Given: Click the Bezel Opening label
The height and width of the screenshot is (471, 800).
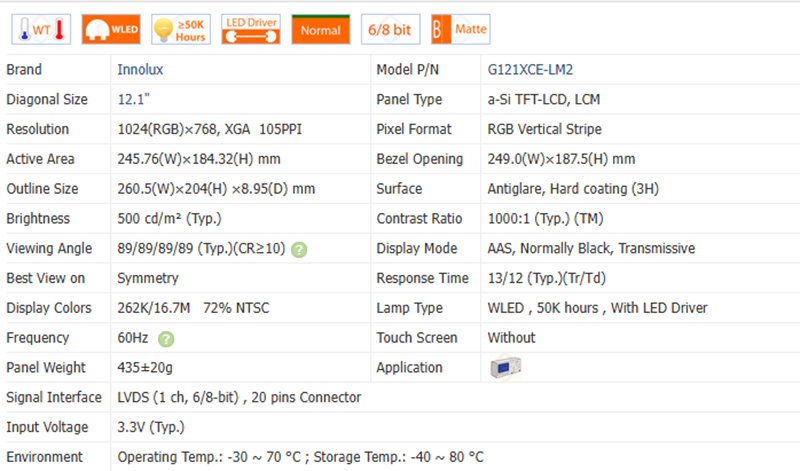Looking at the screenshot, I should click(420, 159).
